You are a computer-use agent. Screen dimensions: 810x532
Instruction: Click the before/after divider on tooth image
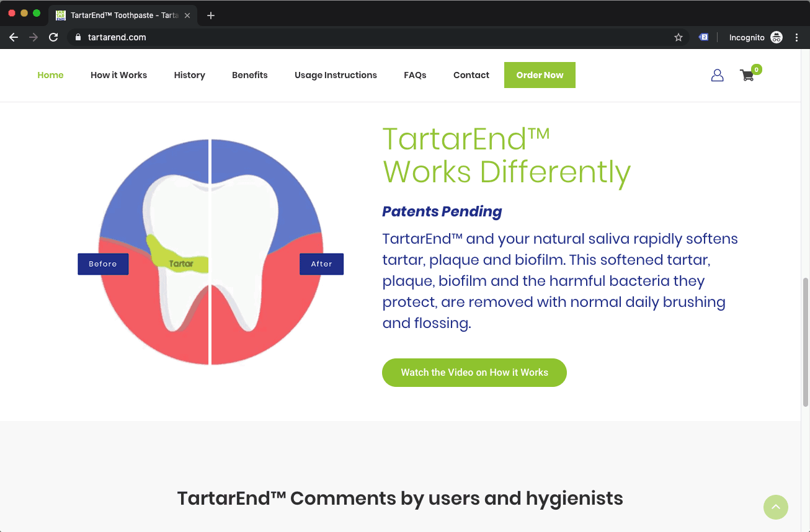click(210, 252)
